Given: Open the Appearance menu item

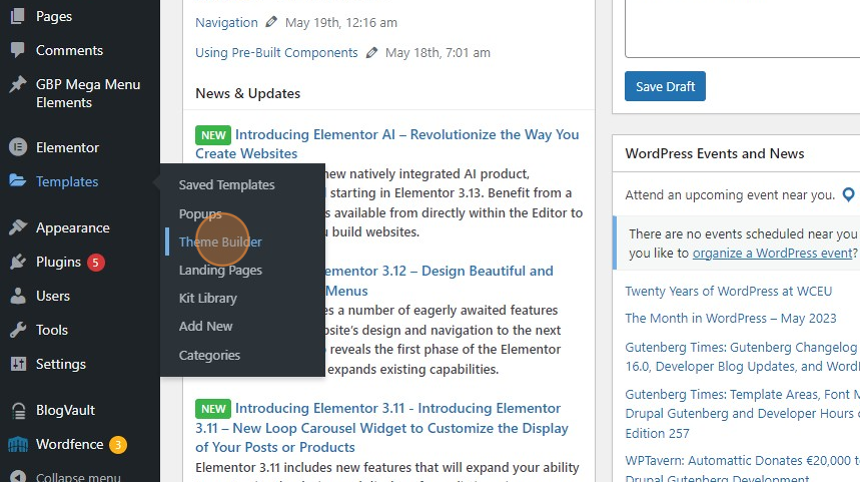Looking at the screenshot, I should [73, 228].
